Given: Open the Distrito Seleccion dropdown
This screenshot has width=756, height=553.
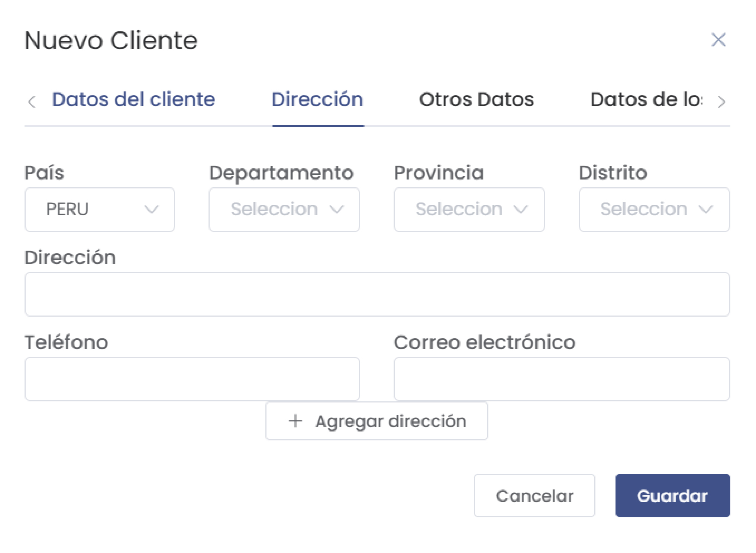Looking at the screenshot, I should 654,209.
